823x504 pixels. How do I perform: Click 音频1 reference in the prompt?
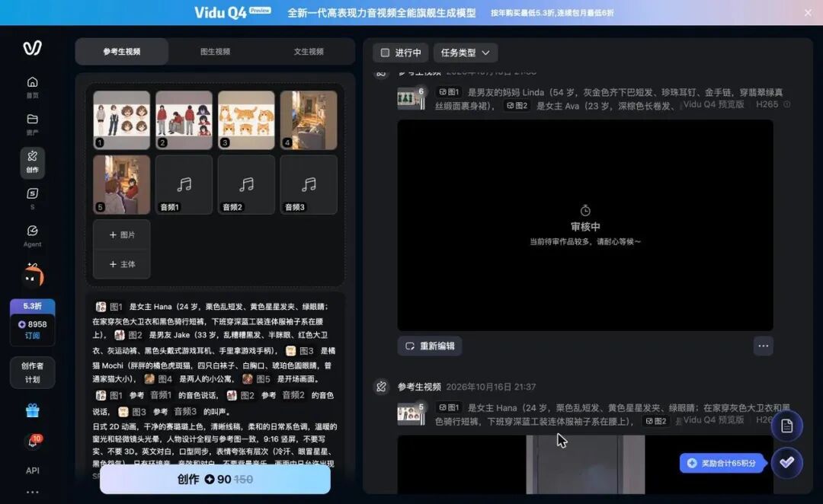coord(161,395)
